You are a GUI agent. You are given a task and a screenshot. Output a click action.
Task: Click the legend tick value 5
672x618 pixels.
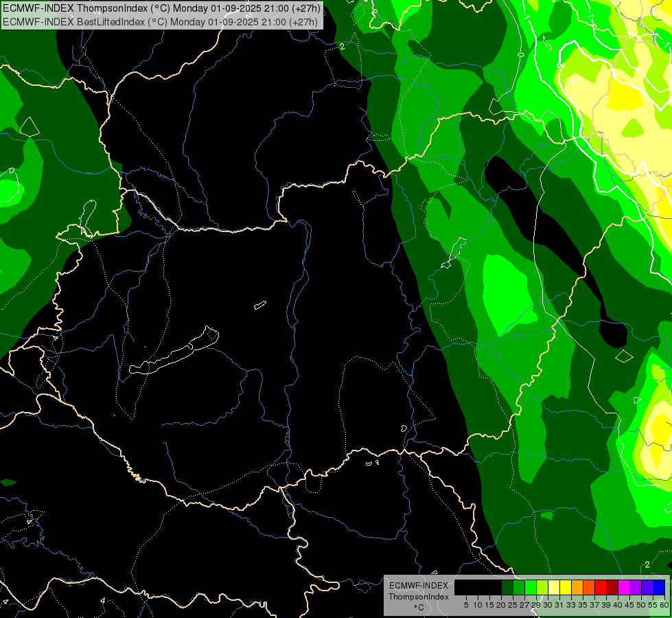coord(466,605)
